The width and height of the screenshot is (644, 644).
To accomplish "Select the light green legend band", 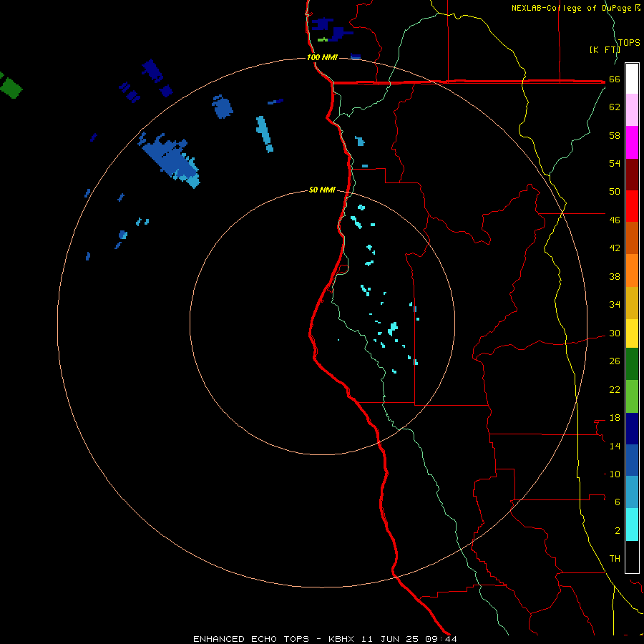I will point(632,396).
